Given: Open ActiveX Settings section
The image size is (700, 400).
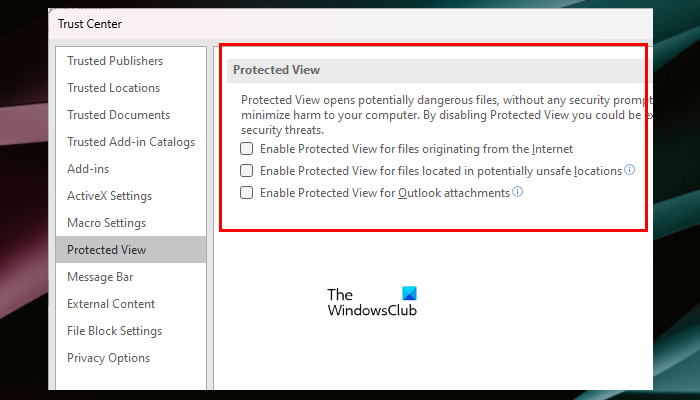Looking at the screenshot, I should [109, 196].
